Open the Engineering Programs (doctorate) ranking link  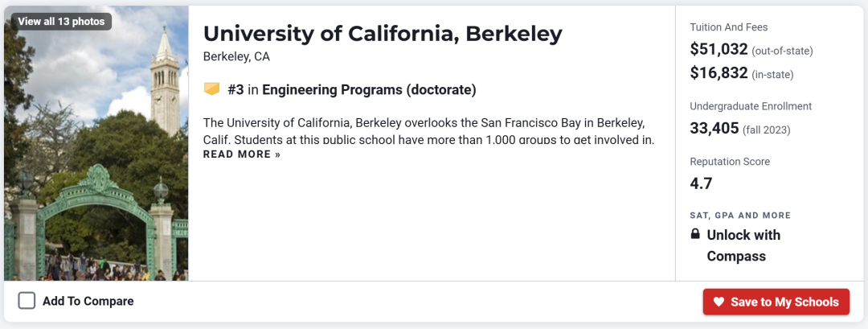coord(369,89)
